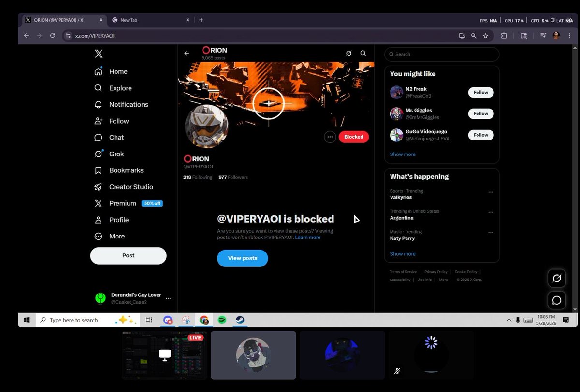Image resolution: width=580 pixels, height=392 pixels.
Task: Open a new browser tab with plus
Action: (x=201, y=20)
